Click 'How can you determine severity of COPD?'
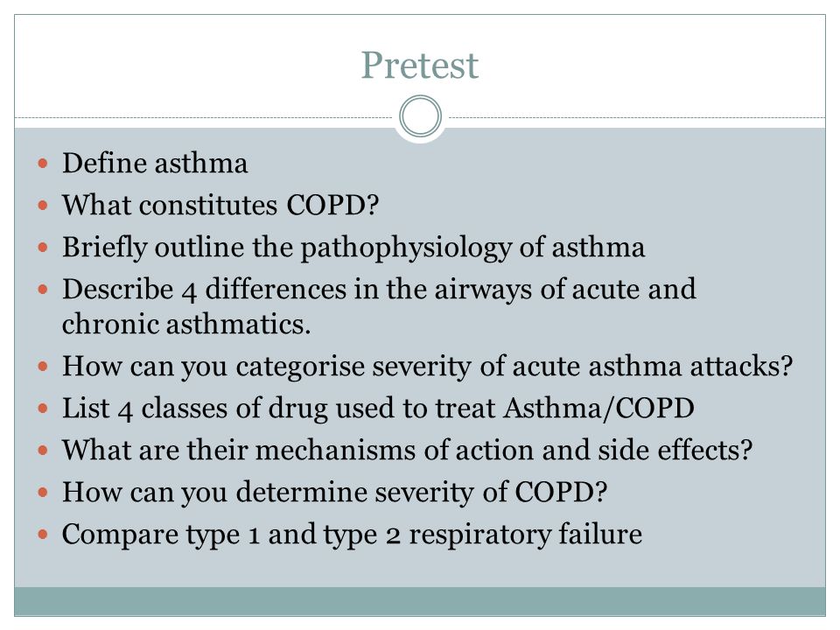840x630 pixels. pos(335,493)
